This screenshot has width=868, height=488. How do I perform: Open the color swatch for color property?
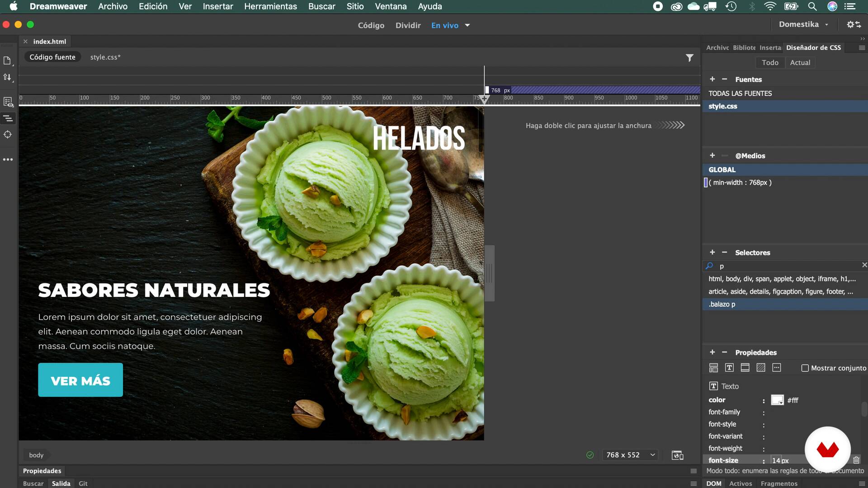(777, 400)
